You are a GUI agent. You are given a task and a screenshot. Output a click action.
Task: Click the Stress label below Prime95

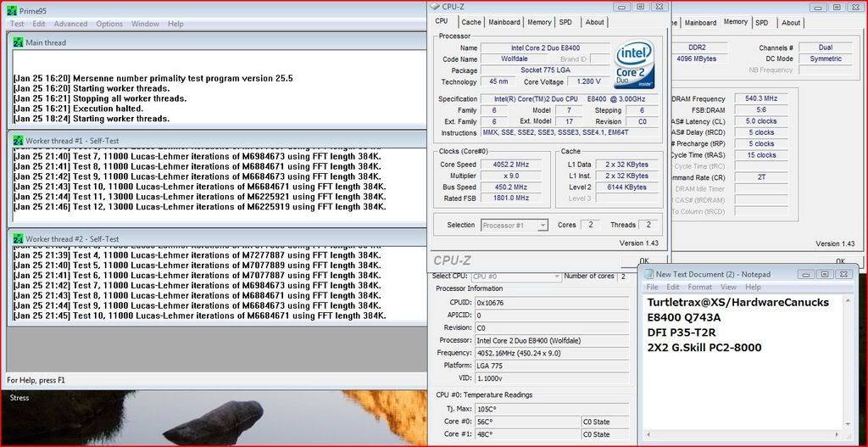(x=19, y=398)
